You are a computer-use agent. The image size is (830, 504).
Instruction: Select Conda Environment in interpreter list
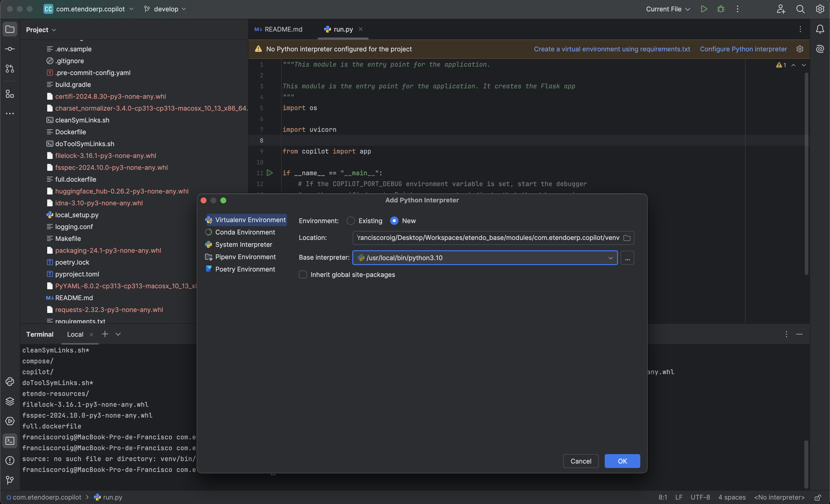click(x=245, y=232)
